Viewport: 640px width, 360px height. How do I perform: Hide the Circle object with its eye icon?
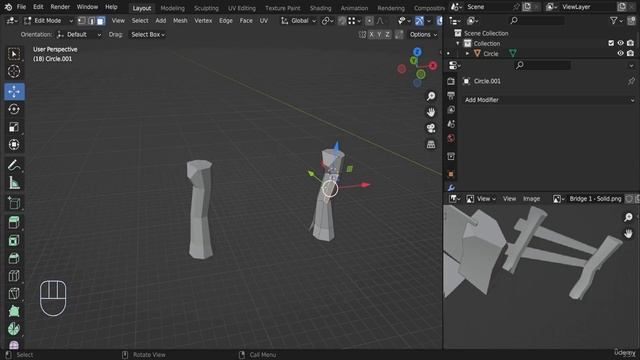[x=620, y=53]
